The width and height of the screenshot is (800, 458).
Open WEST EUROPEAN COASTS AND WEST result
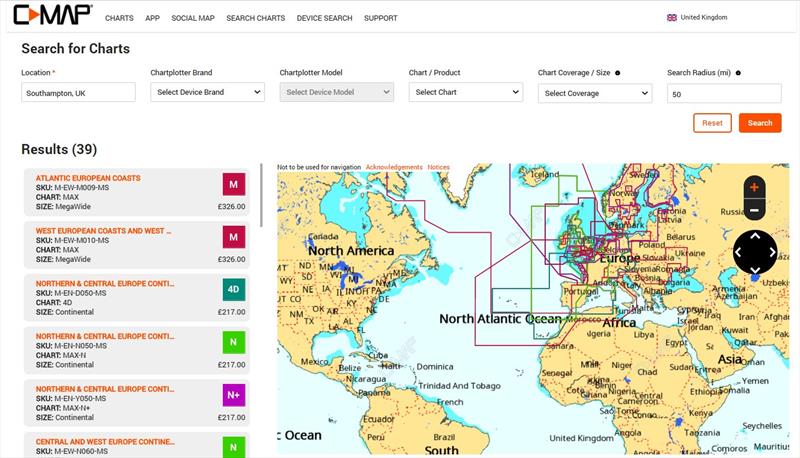coord(104,231)
